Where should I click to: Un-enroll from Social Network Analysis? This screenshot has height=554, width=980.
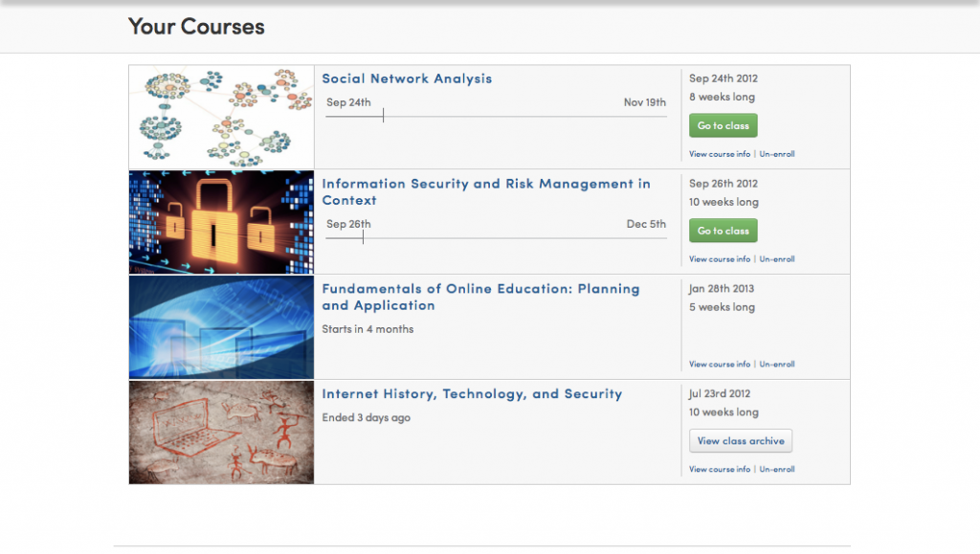pyautogui.click(x=776, y=153)
